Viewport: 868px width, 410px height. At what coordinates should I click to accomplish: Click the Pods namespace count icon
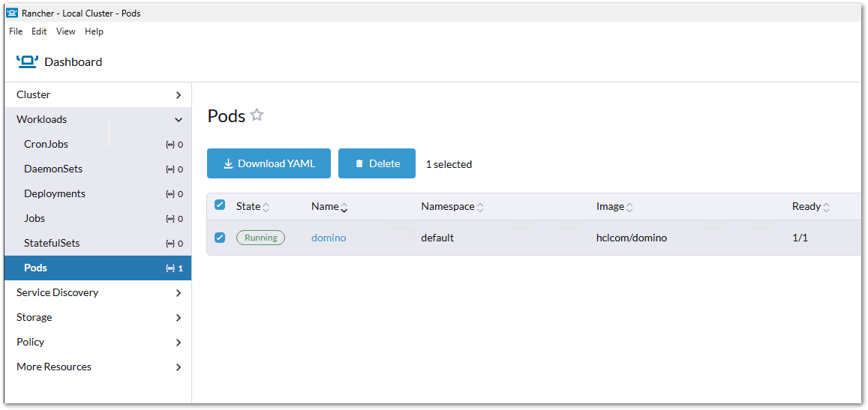click(170, 268)
